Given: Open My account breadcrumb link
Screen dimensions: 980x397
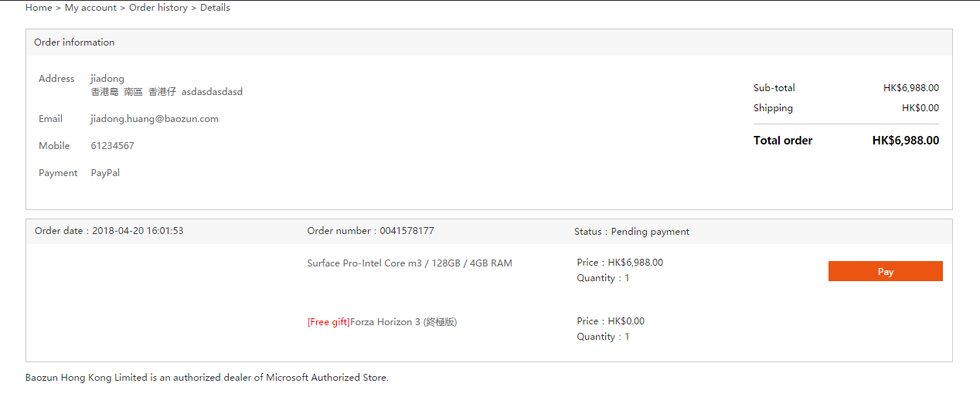Looking at the screenshot, I should tap(90, 8).
